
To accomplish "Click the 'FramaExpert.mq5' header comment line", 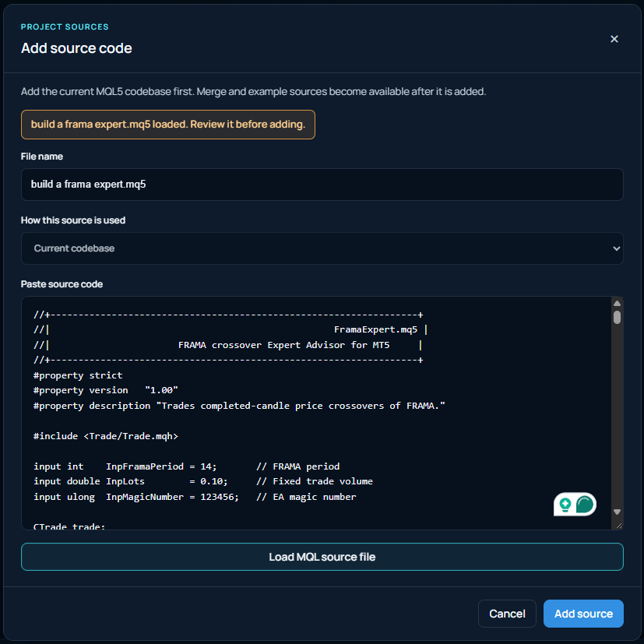I will click(x=231, y=330).
